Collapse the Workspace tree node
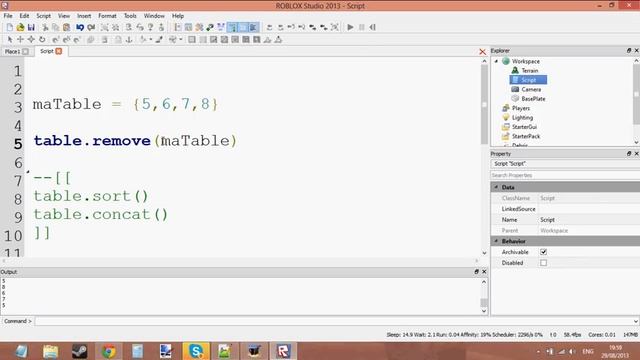640x360 pixels. coord(496,61)
